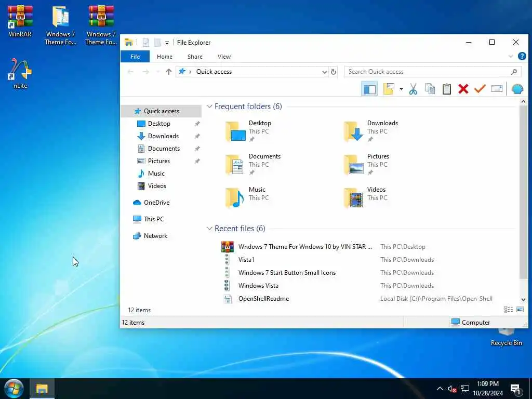Toggle the navigation pane button in toolbar
The width and height of the screenshot is (532, 399).
369,89
